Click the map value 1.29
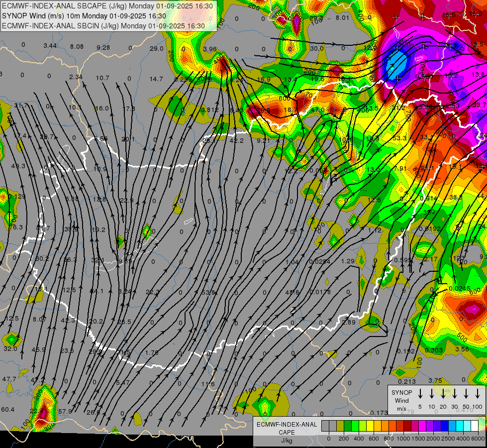This screenshot has height=448, width=487. pyautogui.click(x=348, y=261)
